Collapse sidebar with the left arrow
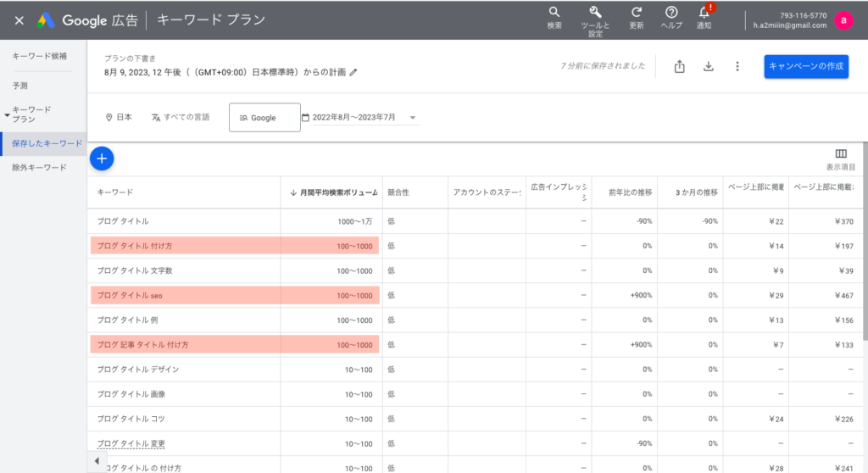 click(97, 461)
